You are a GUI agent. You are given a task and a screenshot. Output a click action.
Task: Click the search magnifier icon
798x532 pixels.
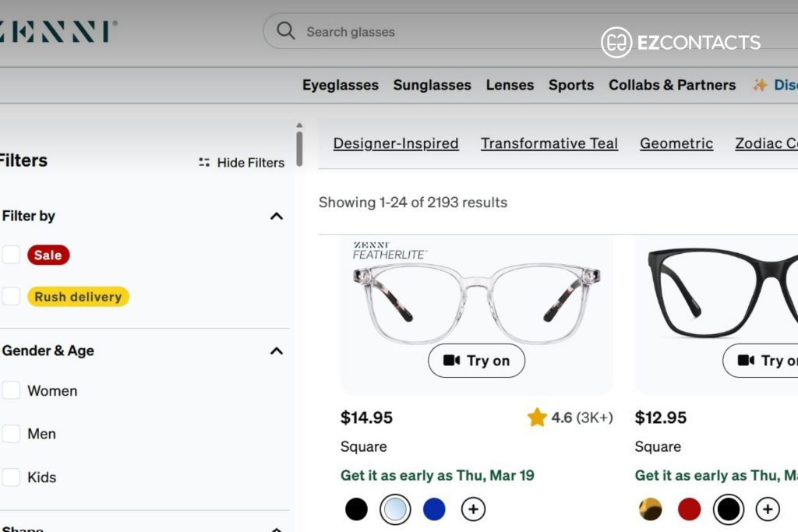point(285,31)
